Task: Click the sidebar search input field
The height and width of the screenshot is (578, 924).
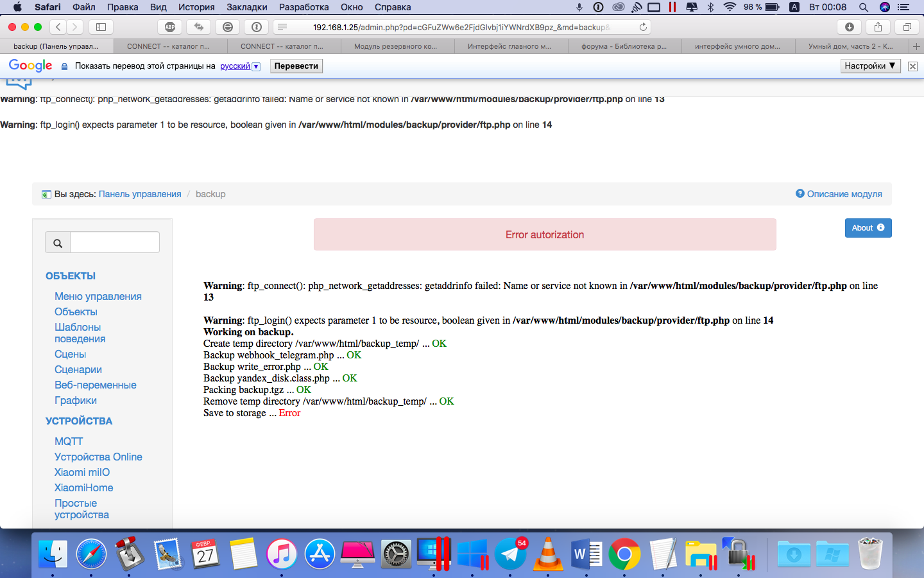Action: click(x=114, y=243)
